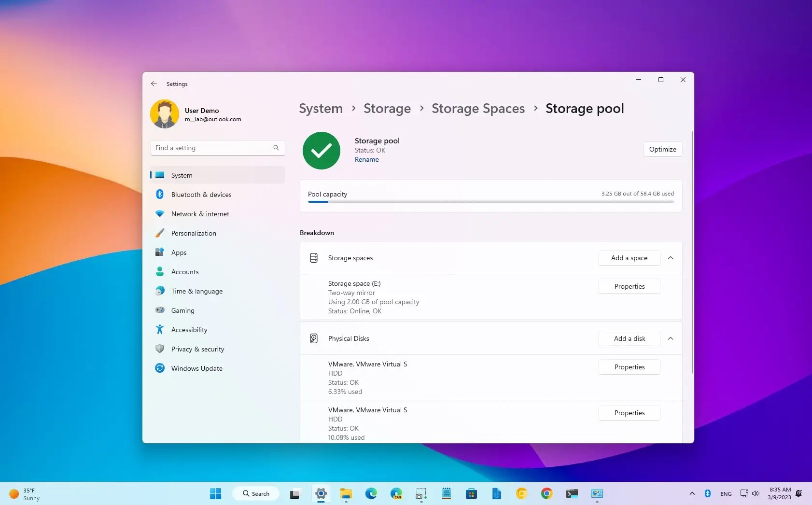Click the Network & internet globe icon

160,213
